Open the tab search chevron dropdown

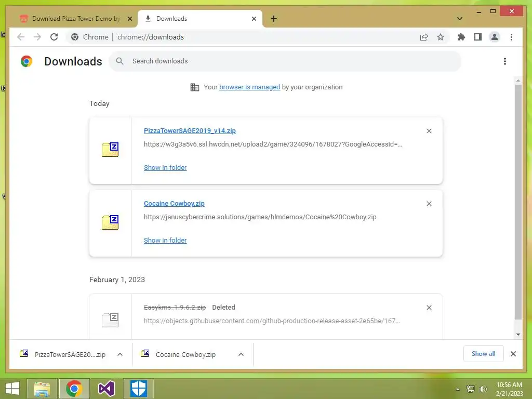click(x=460, y=19)
